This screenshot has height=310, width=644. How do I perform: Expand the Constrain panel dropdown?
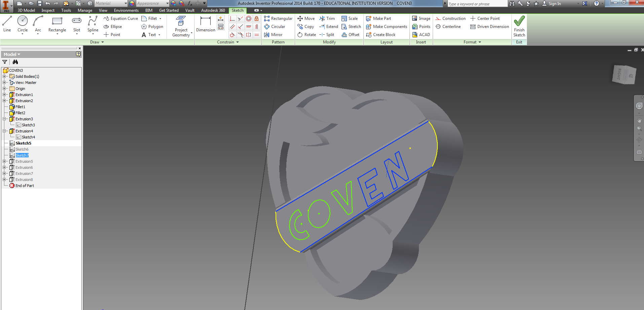pos(228,42)
